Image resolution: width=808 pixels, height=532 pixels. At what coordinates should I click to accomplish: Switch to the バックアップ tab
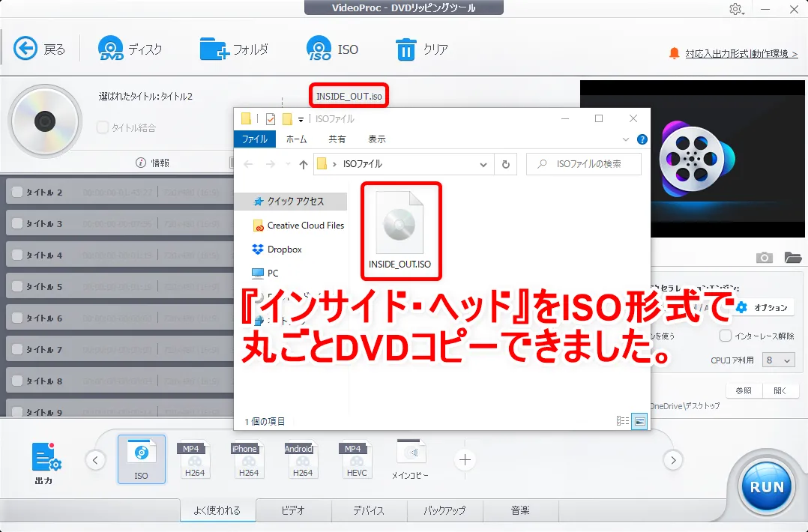point(444,510)
